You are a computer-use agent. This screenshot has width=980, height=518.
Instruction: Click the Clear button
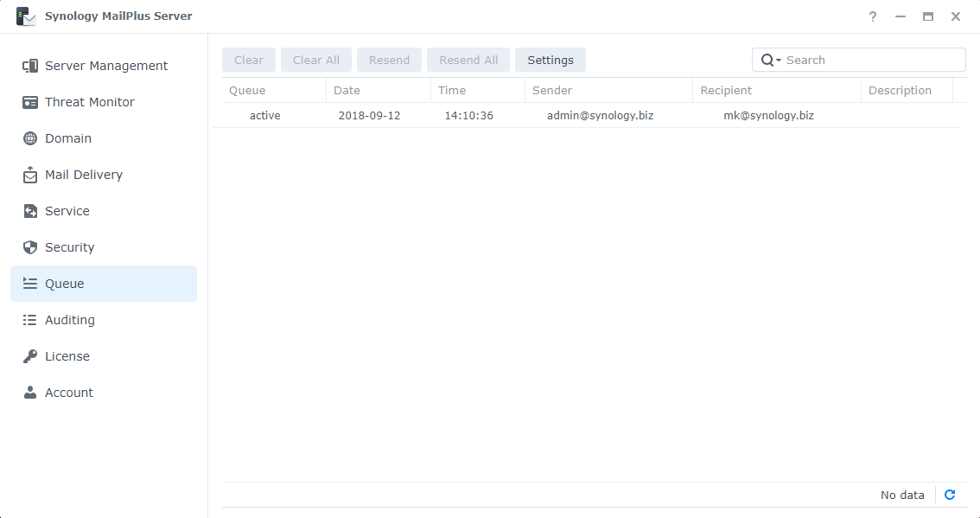tap(249, 60)
